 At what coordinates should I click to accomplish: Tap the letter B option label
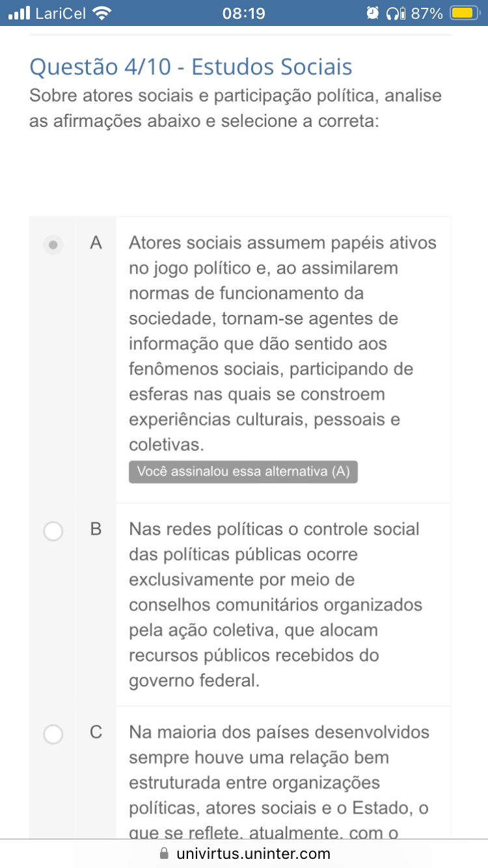click(x=96, y=530)
